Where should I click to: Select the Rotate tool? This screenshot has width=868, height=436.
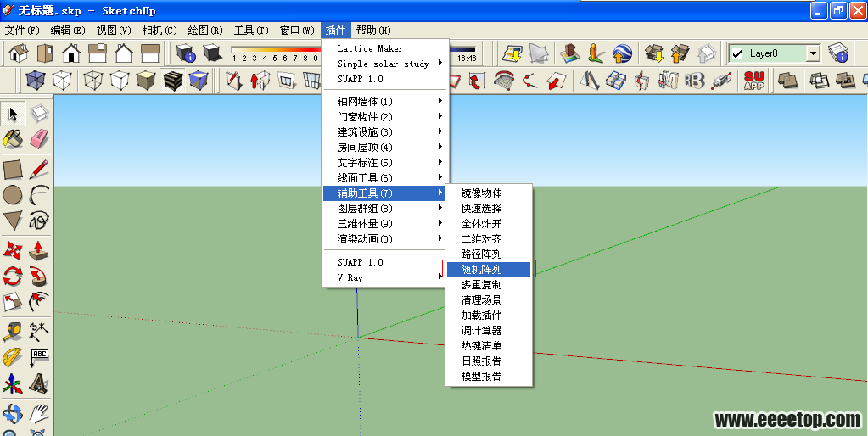tap(13, 276)
